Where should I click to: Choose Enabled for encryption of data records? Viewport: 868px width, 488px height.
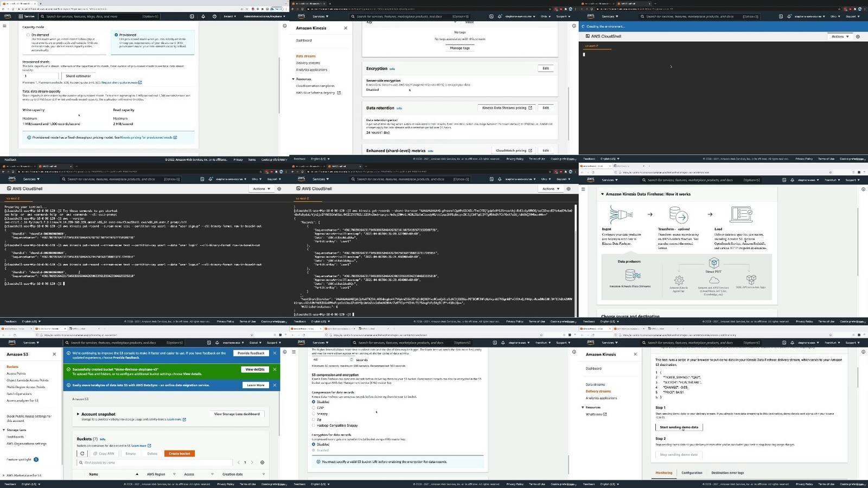tap(314, 450)
